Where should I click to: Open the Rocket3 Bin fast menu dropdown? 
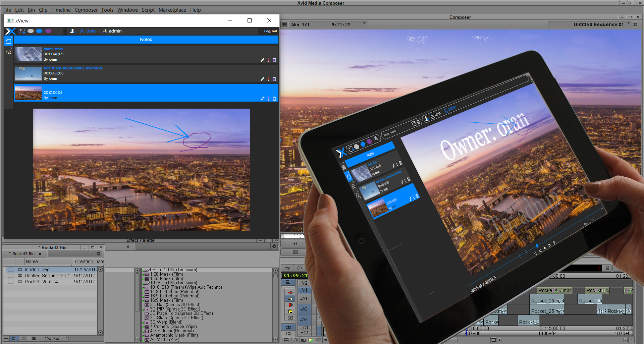(99, 254)
